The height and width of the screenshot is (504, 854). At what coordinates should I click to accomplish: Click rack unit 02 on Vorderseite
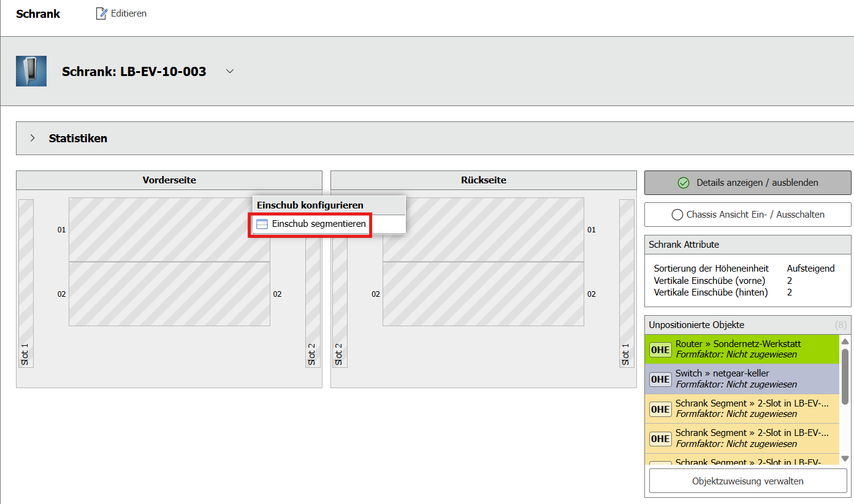point(169,294)
